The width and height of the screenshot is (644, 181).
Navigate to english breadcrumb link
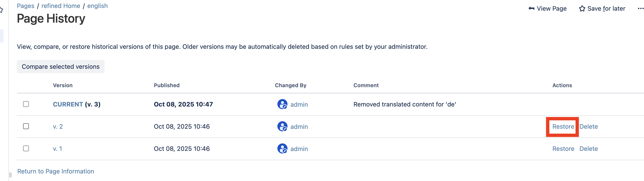click(97, 6)
